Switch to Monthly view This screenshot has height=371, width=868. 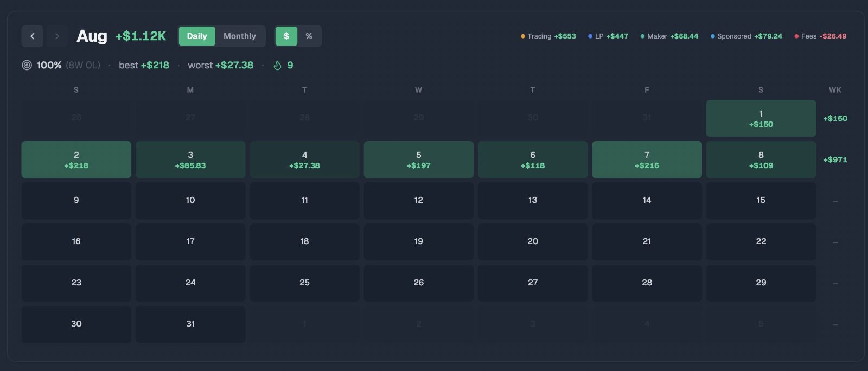240,36
